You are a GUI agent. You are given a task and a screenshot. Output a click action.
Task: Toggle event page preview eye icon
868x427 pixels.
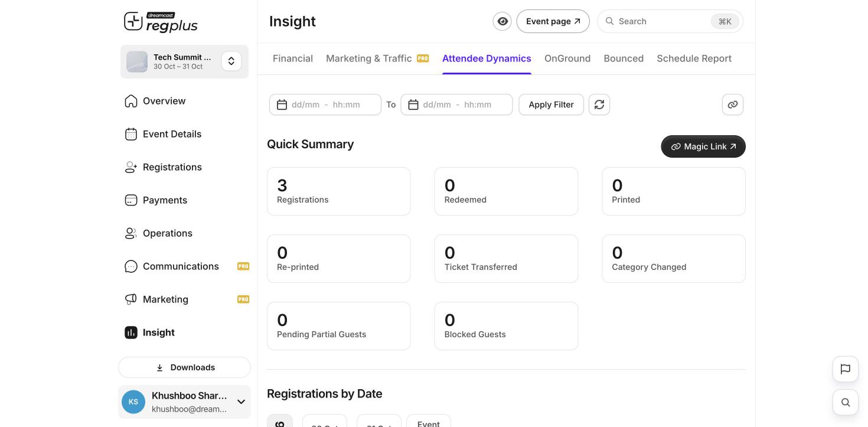pyautogui.click(x=502, y=21)
